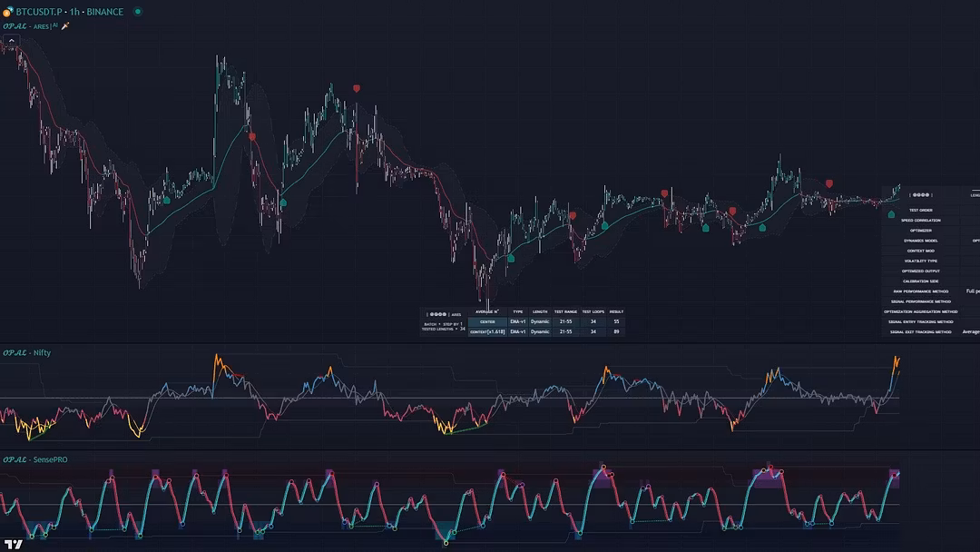Click the CONTEXT[x1.618] table row

tap(487, 331)
